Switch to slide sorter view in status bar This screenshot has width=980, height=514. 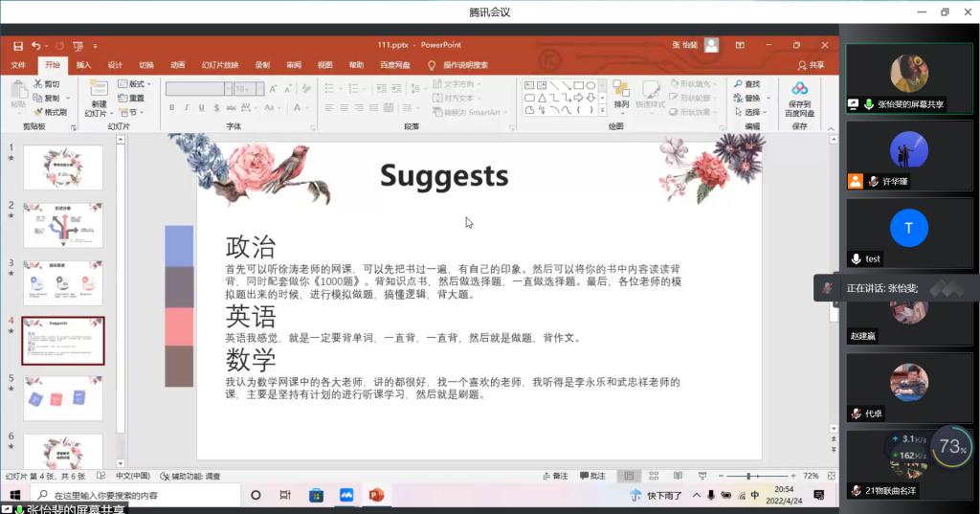(652, 476)
